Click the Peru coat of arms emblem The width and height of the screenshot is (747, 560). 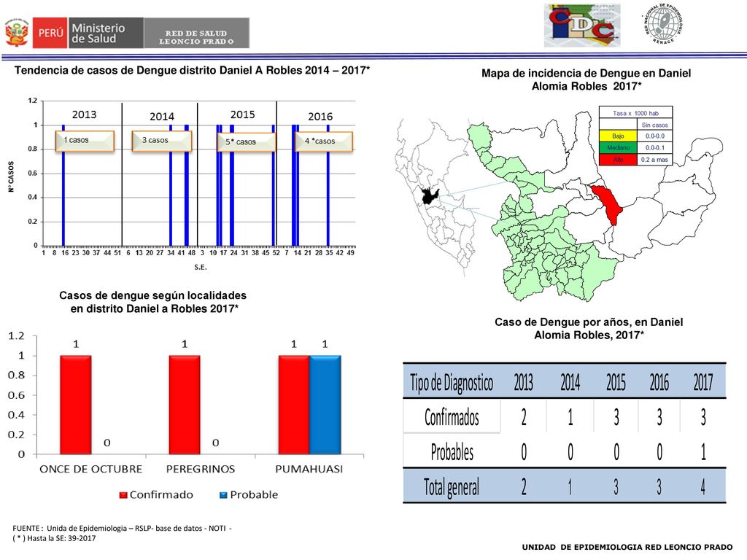point(17,33)
